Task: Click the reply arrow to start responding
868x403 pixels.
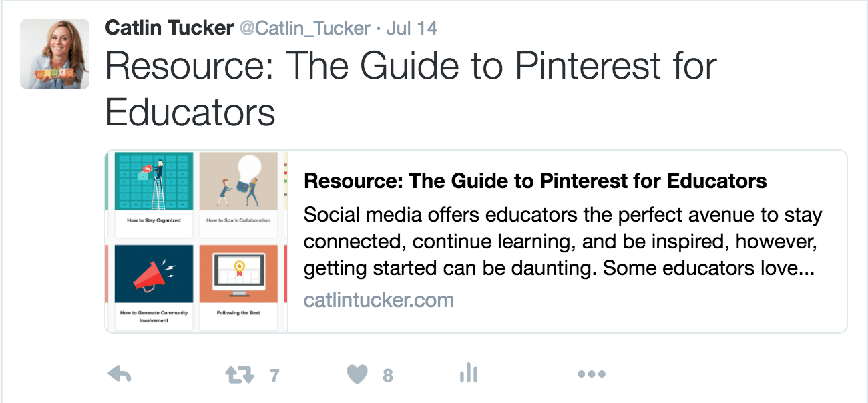Action: (120, 374)
